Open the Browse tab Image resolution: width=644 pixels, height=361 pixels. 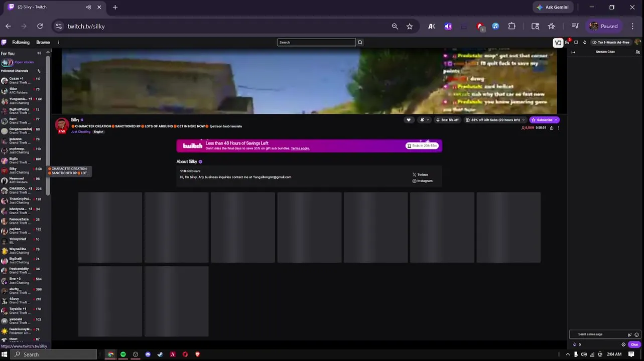pos(43,43)
